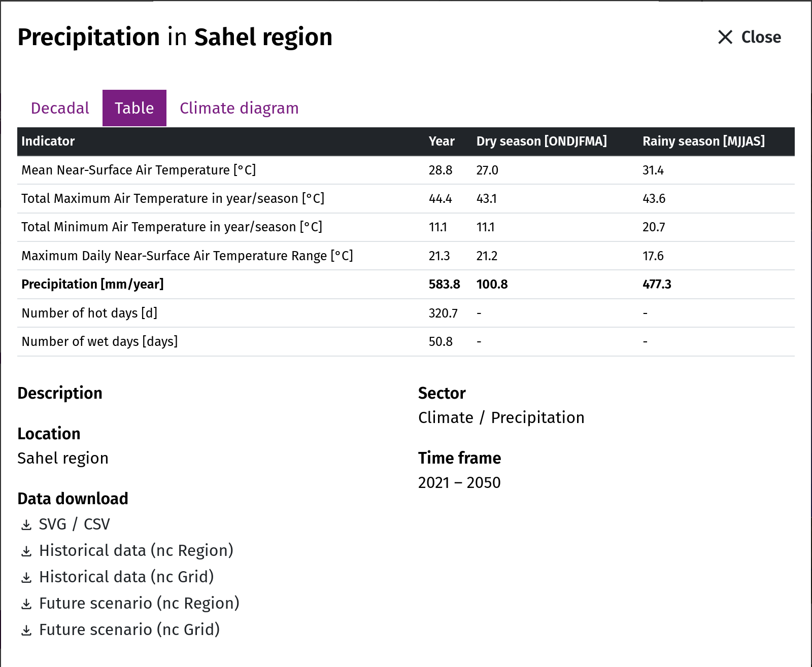Switch to the Decadal tab
812x667 pixels.
(x=60, y=108)
